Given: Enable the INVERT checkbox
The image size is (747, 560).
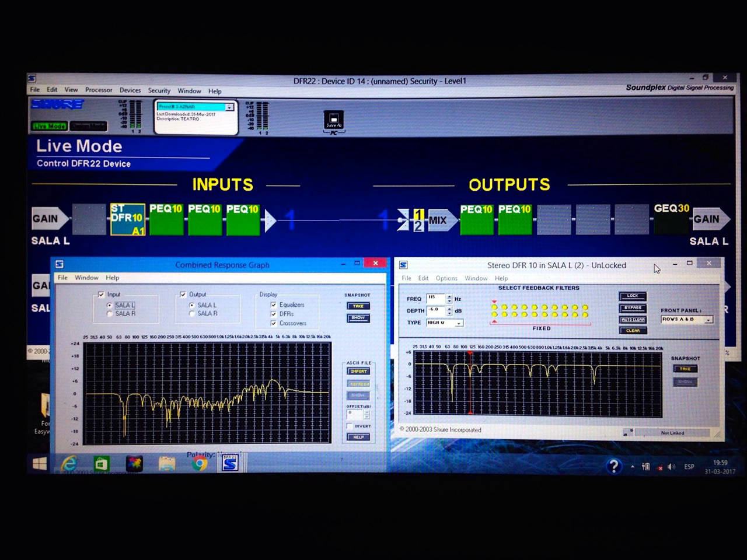Looking at the screenshot, I should (350, 426).
